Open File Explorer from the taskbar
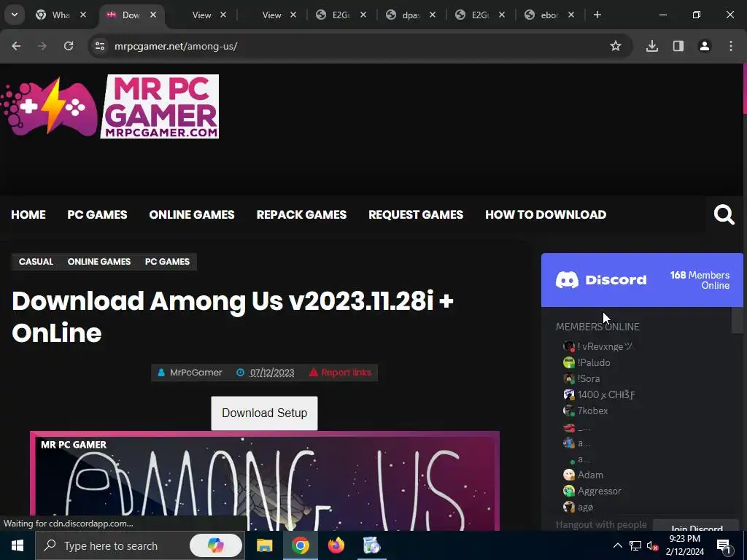The height and width of the screenshot is (560, 747). (264, 545)
